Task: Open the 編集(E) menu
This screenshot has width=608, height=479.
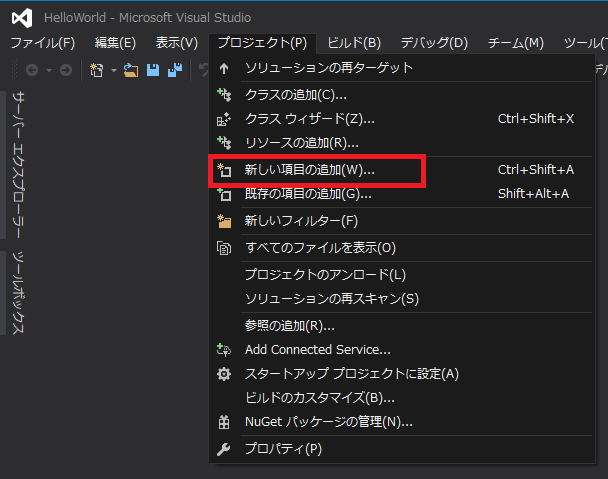Action: [115, 43]
